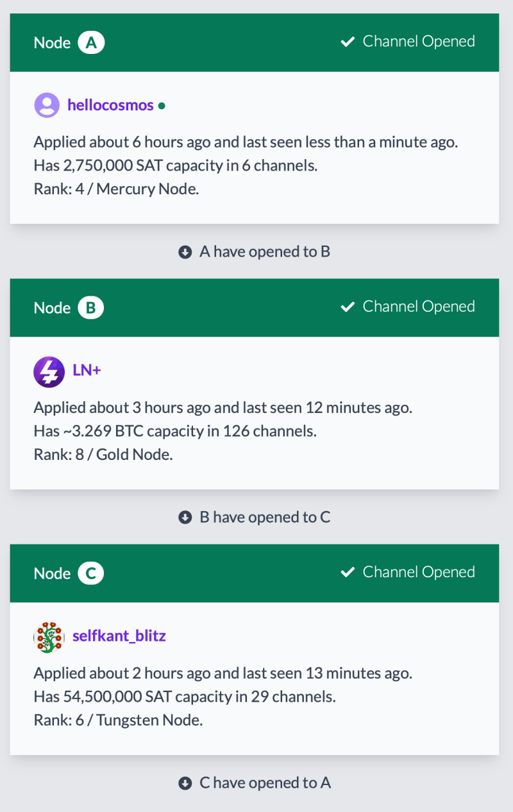Open the selfkant_blitz node profile link
Viewport: 513px width, 812px height.
click(x=119, y=636)
